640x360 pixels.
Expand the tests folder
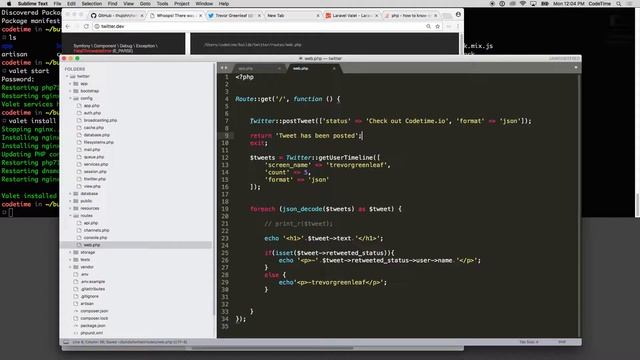(70, 260)
